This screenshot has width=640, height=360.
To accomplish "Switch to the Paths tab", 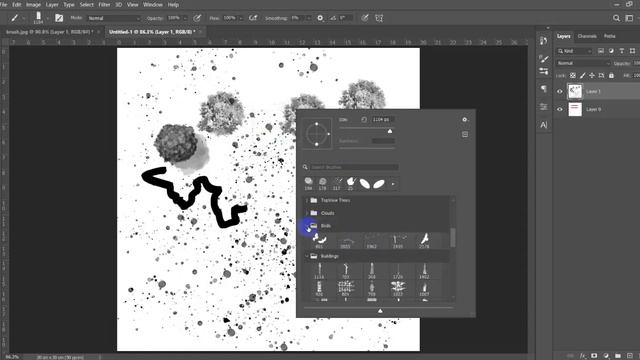I will click(x=610, y=36).
